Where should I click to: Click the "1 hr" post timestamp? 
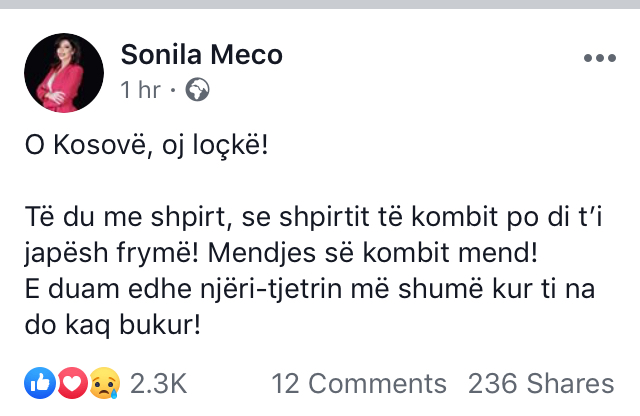point(140,90)
